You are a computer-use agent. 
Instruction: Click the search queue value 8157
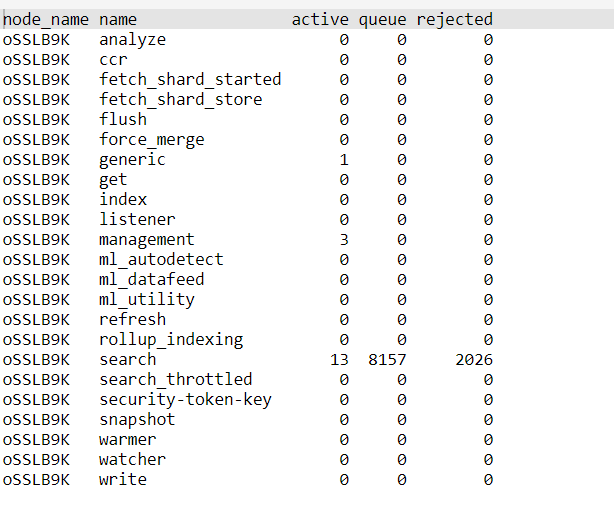pyautogui.click(x=387, y=360)
